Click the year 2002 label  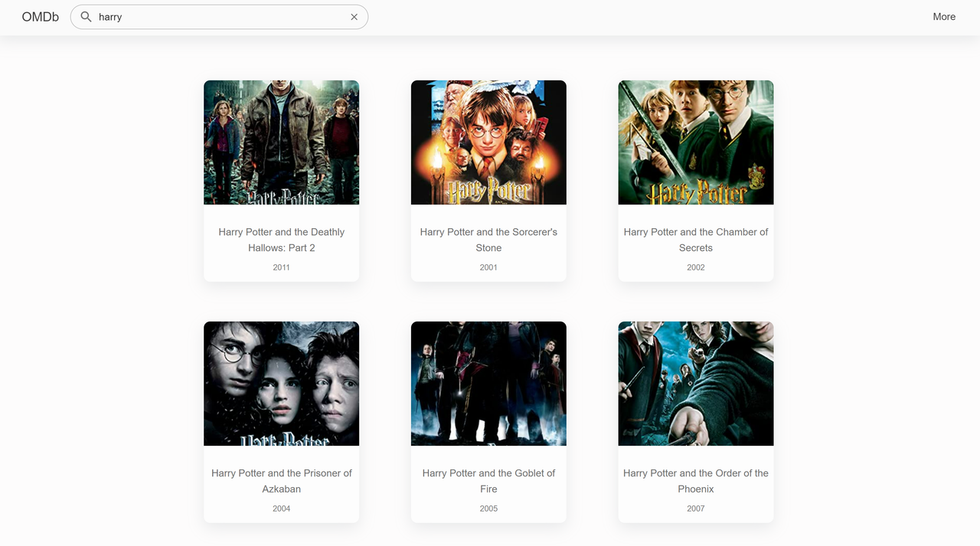pos(696,267)
